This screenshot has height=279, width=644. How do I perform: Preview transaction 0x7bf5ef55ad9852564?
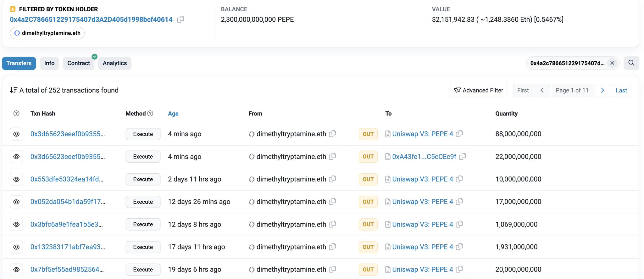click(x=16, y=270)
